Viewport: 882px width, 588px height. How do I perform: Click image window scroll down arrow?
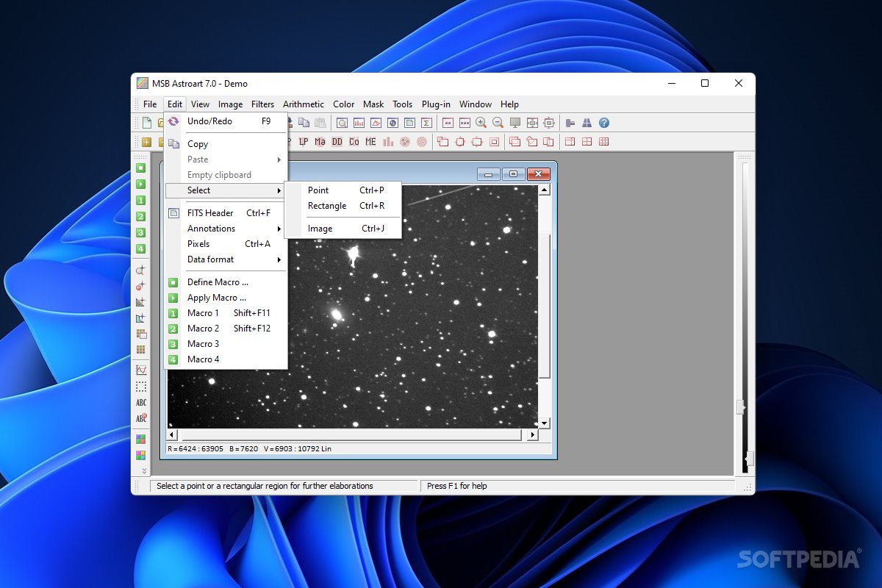pos(545,423)
